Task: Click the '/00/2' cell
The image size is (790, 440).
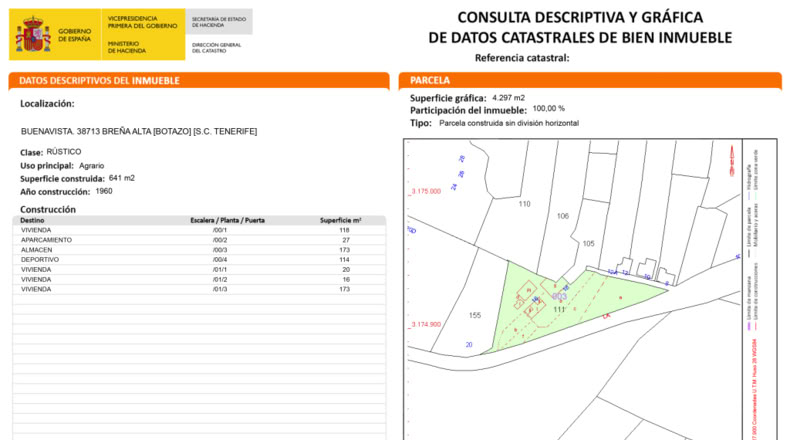Action: click(x=220, y=240)
